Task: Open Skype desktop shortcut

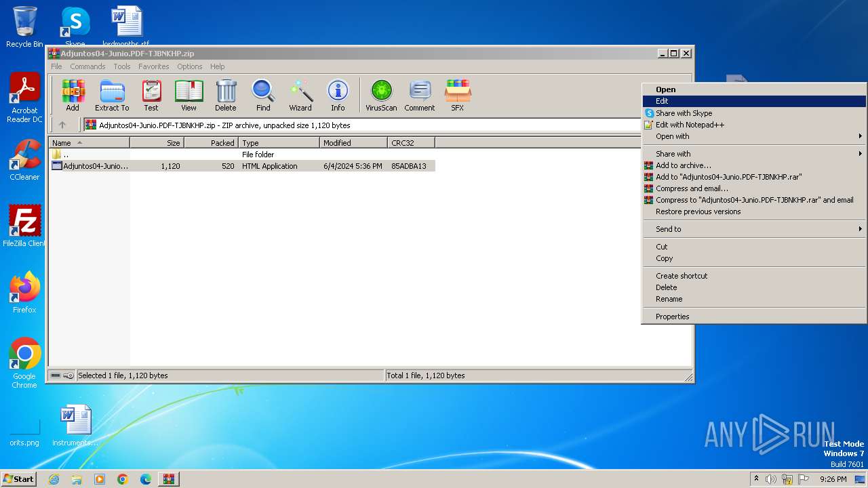Action: coord(75,26)
